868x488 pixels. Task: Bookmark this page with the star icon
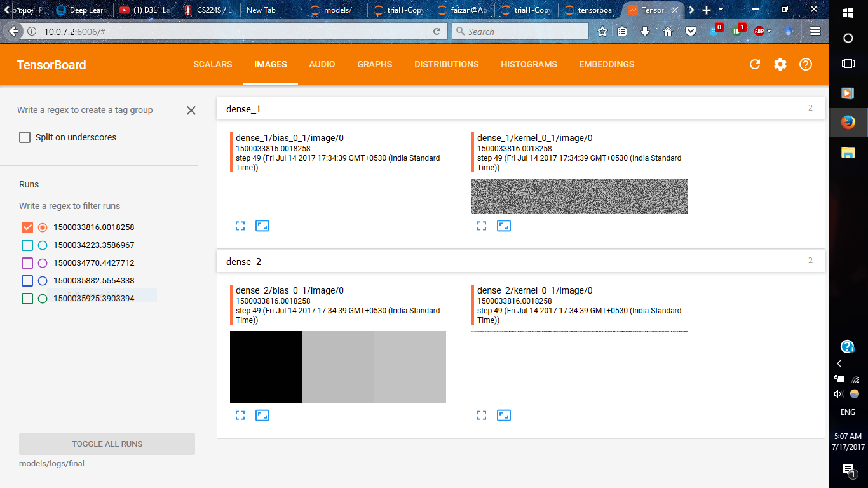tap(602, 31)
